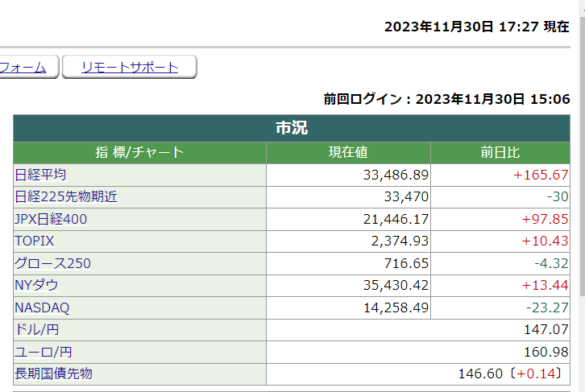
Task: Click the ユーロ/円 exchange rate link
Action: point(43,352)
